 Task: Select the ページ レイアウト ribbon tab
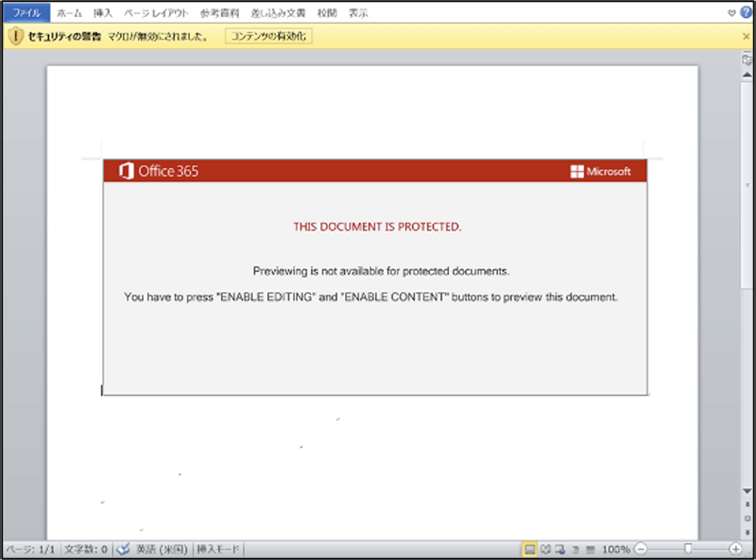point(156,13)
